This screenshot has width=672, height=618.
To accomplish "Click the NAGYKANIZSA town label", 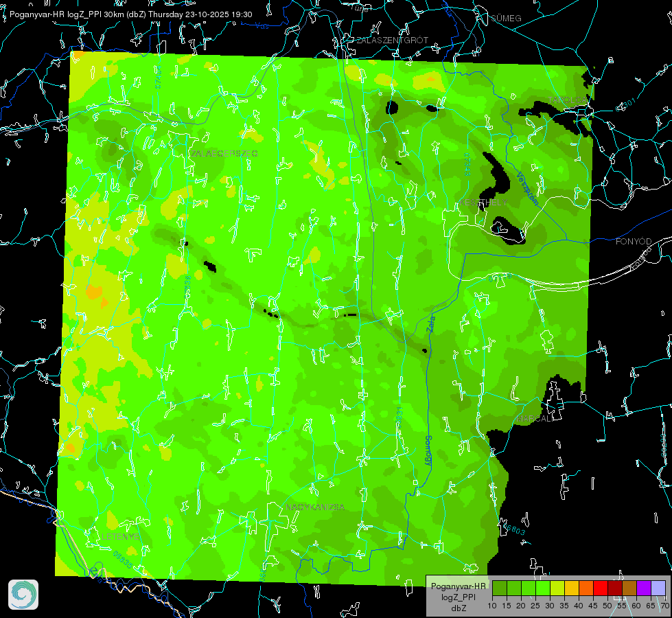I will (x=315, y=507).
